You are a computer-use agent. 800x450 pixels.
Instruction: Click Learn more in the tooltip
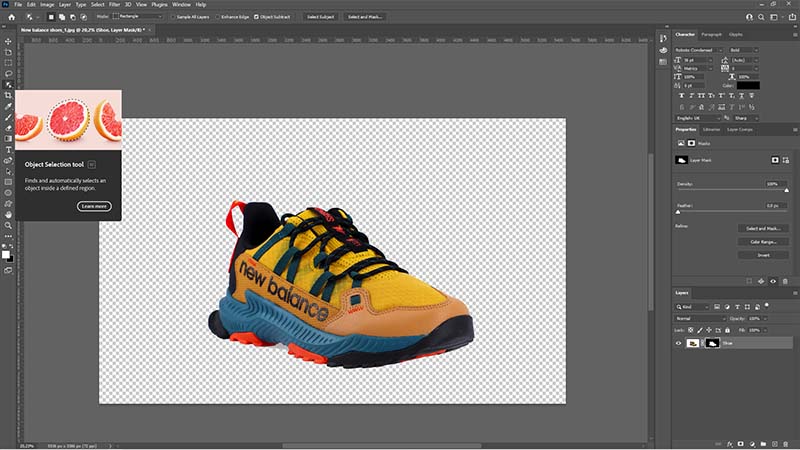point(94,206)
